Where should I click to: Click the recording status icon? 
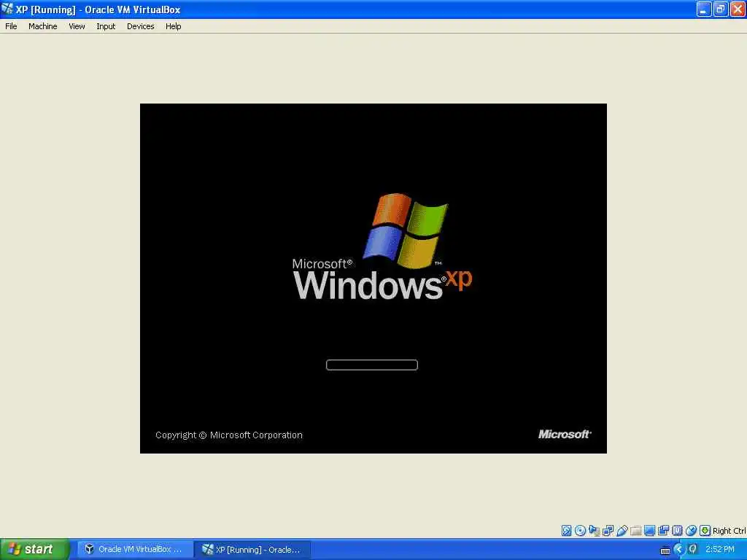click(663, 531)
